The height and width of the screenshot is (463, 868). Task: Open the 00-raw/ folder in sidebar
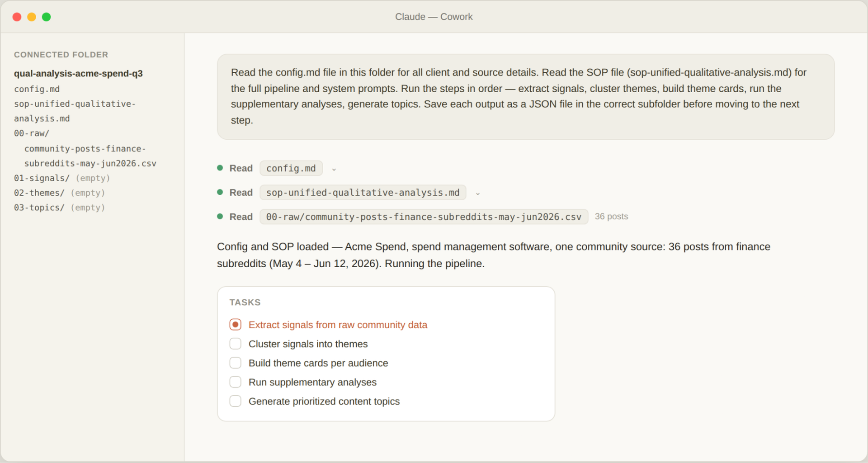(x=32, y=133)
